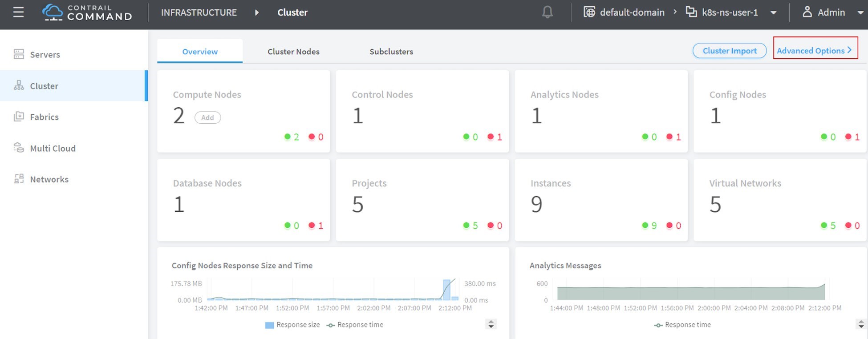Click the Networks sidebar icon
Viewport: 868px width, 339px height.
19,179
